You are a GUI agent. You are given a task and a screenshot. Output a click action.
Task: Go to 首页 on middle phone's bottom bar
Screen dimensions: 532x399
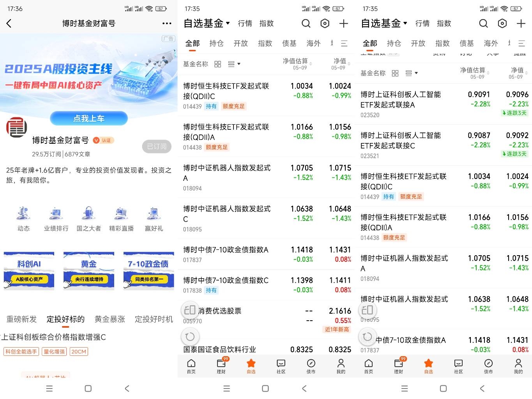click(x=191, y=366)
